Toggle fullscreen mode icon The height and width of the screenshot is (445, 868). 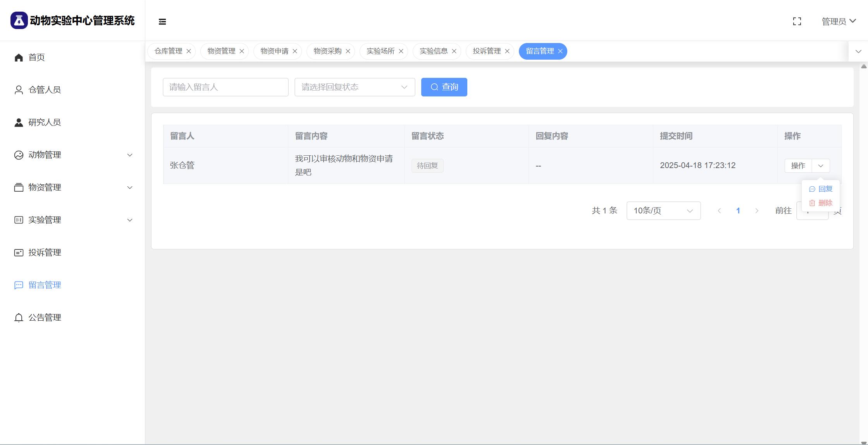(797, 22)
